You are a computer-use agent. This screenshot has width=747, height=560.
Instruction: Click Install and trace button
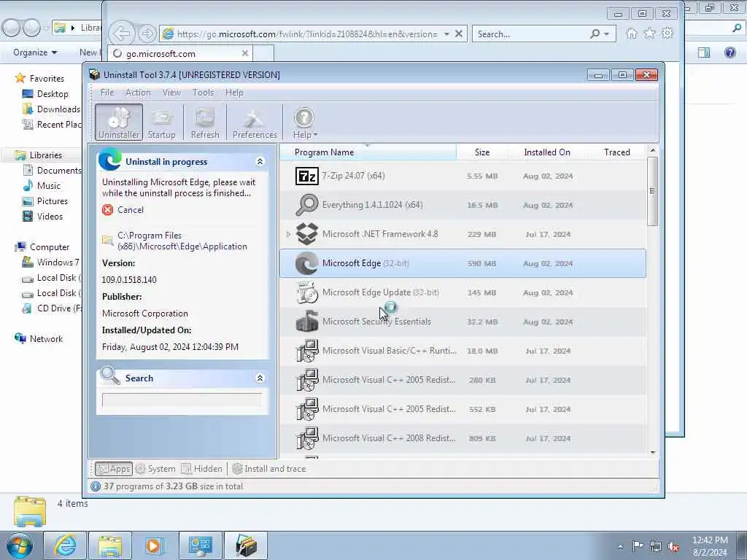coord(269,469)
